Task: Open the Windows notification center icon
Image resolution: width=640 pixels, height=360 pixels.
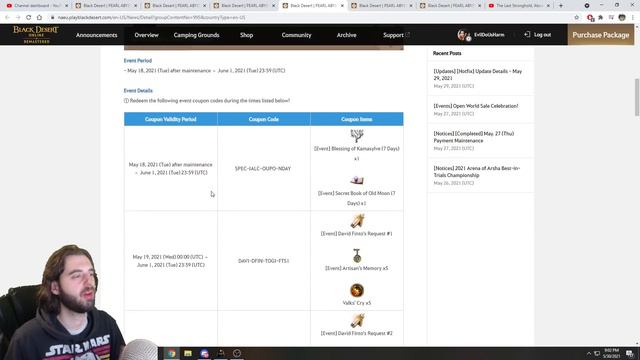Action: [630, 353]
